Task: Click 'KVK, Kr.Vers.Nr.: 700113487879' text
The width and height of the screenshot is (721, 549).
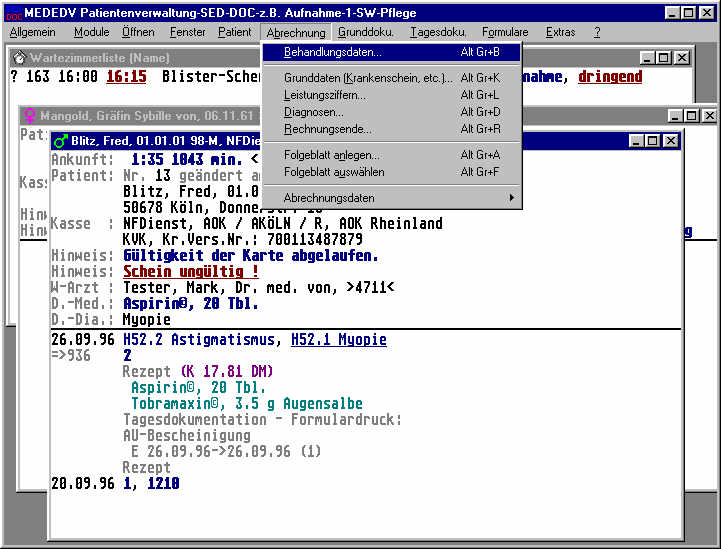Action: (242, 240)
